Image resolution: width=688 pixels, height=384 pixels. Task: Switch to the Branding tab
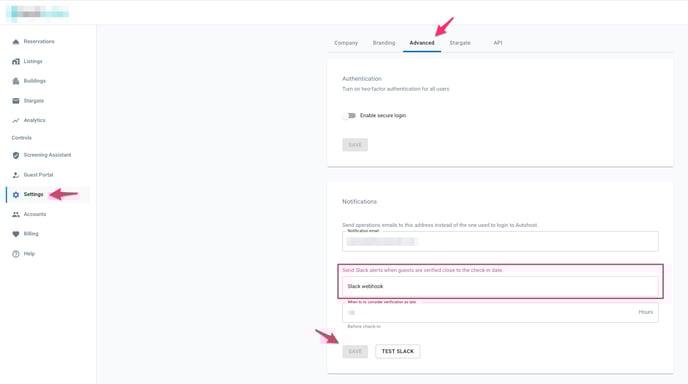click(384, 43)
